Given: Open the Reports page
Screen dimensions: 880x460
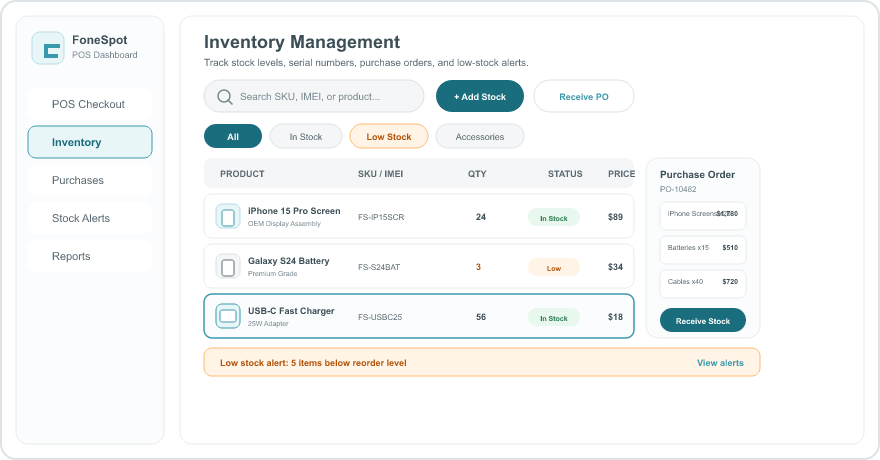Looking at the screenshot, I should click(x=90, y=256).
